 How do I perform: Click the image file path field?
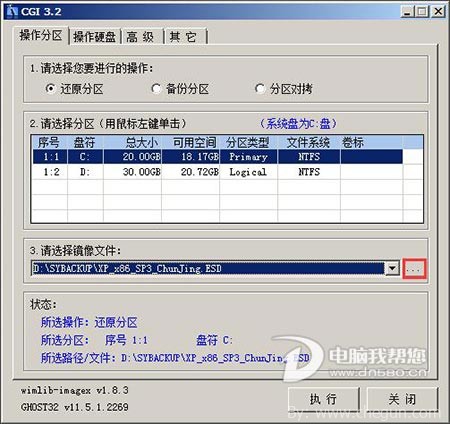click(x=208, y=268)
